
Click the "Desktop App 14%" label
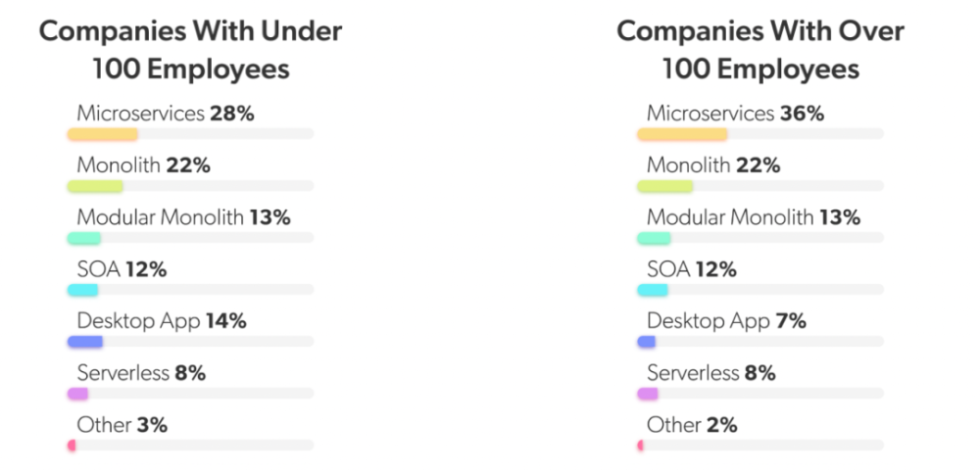[162, 321]
